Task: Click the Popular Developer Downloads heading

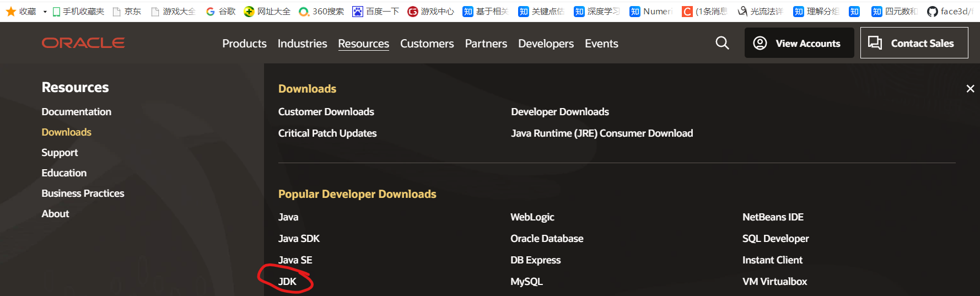Action: pos(357,194)
